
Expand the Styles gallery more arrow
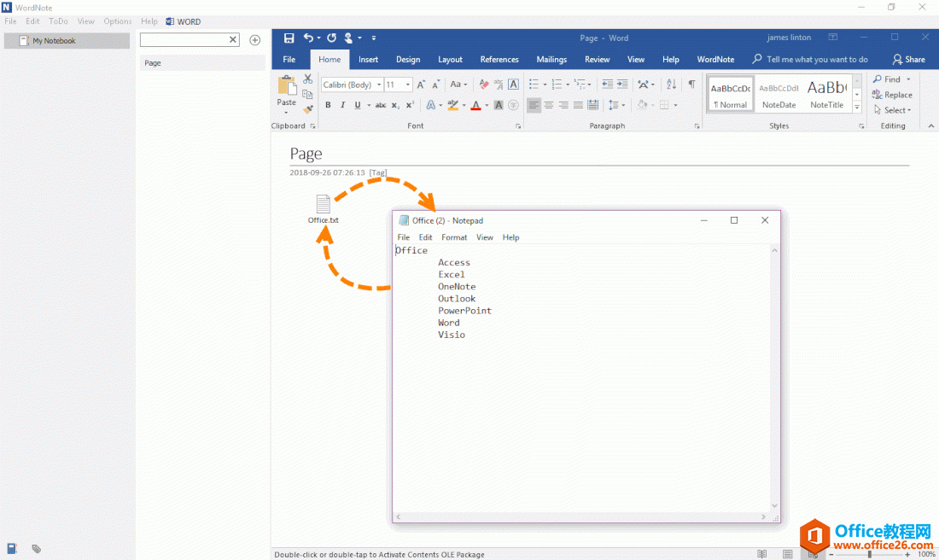(857, 107)
